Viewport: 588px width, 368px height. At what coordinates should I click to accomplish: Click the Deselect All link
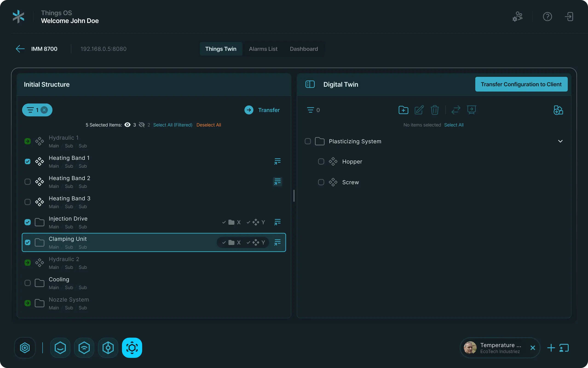pos(209,125)
